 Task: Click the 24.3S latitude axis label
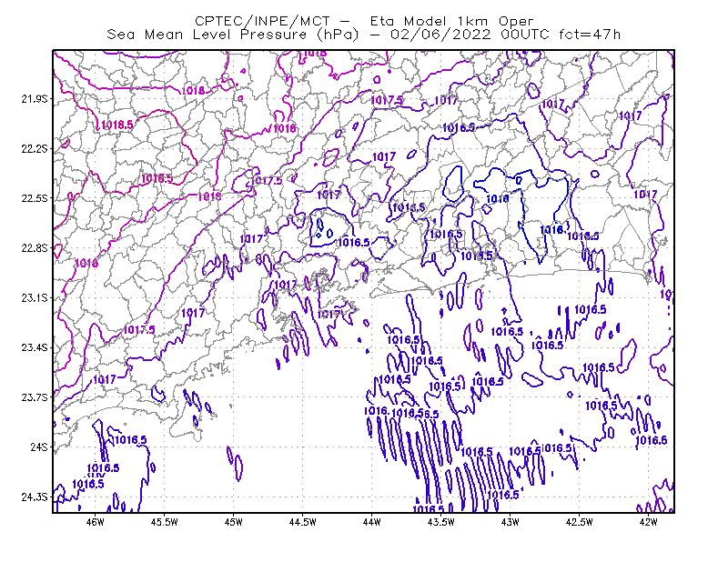(34, 497)
